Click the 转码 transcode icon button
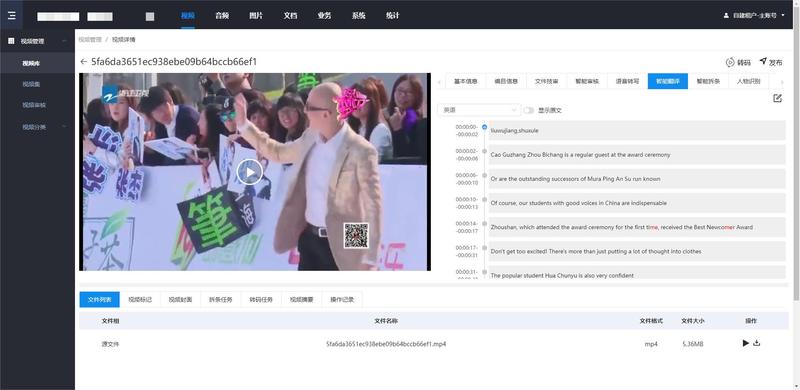This screenshot has width=800, height=390. click(x=730, y=62)
